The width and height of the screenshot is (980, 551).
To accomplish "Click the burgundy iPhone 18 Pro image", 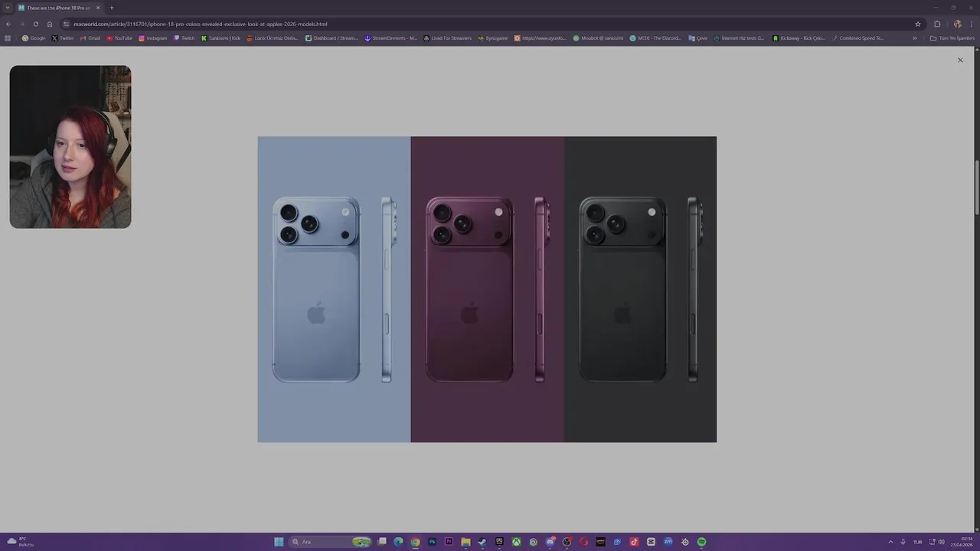I will (488, 289).
